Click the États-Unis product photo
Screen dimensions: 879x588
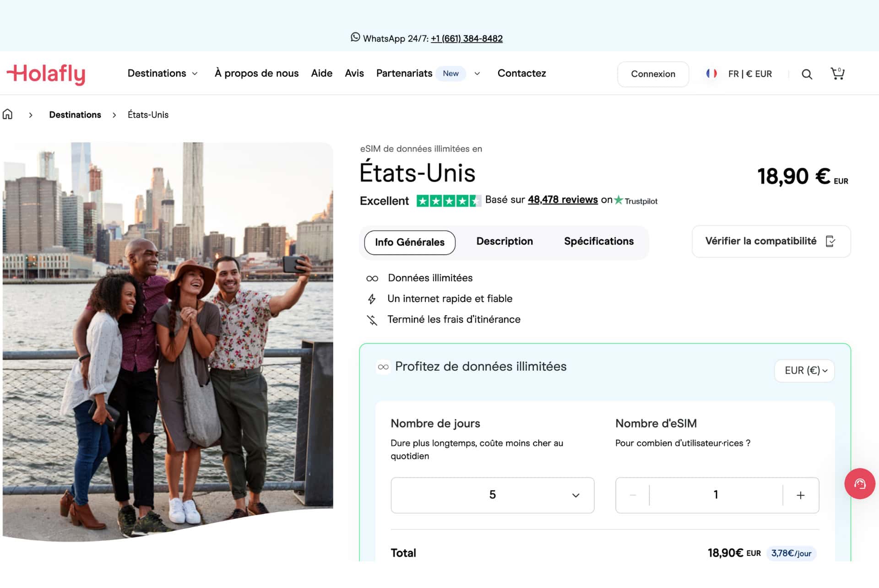tap(168, 339)
